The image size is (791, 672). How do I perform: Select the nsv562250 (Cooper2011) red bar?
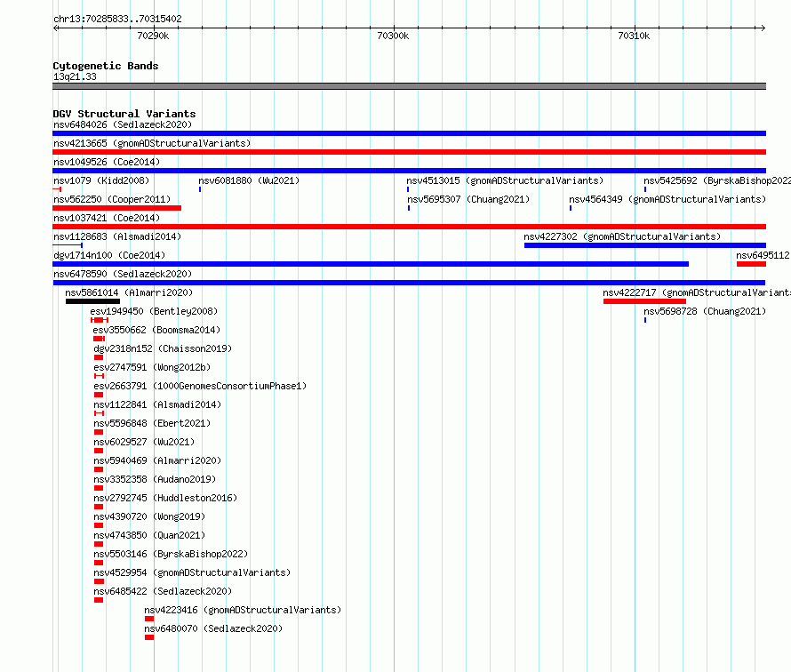(x=117, y=208)
